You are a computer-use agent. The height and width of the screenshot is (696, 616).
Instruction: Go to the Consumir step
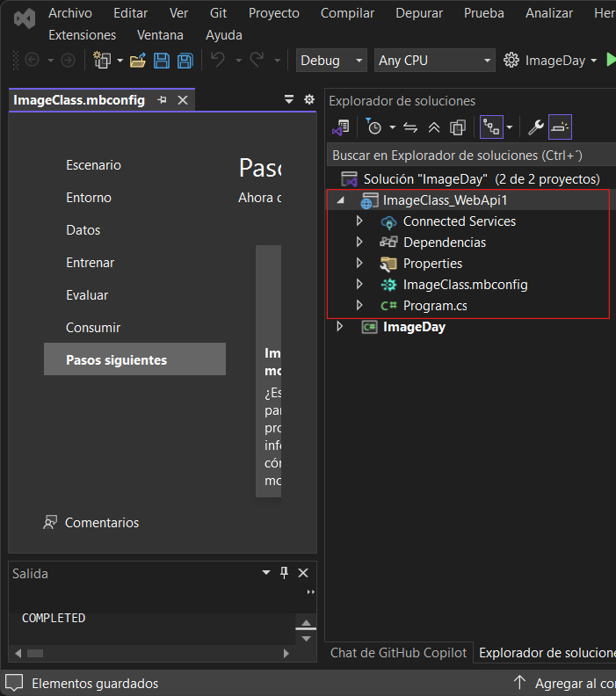tap(93, 328)
